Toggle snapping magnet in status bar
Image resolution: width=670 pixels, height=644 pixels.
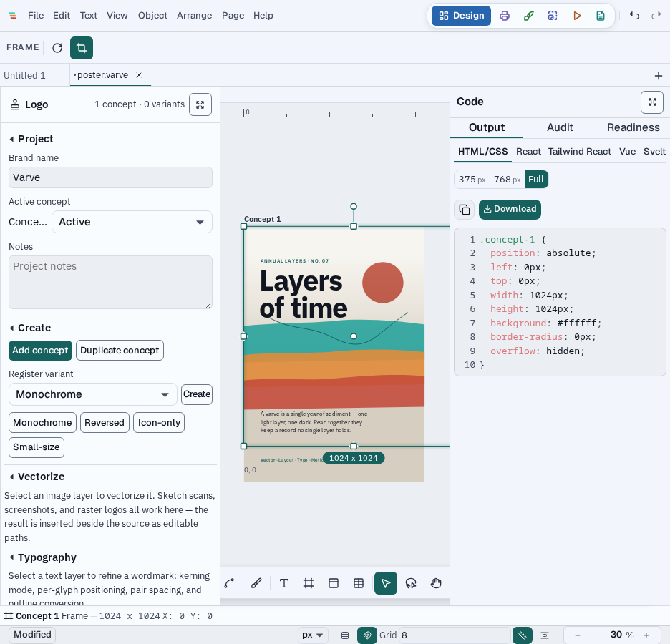(x=367, y=635)
